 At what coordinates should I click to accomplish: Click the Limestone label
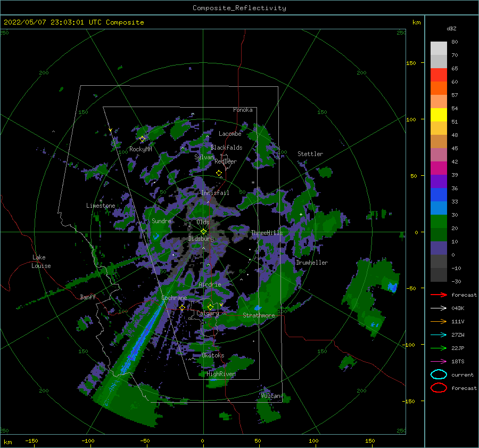(101, 206)
